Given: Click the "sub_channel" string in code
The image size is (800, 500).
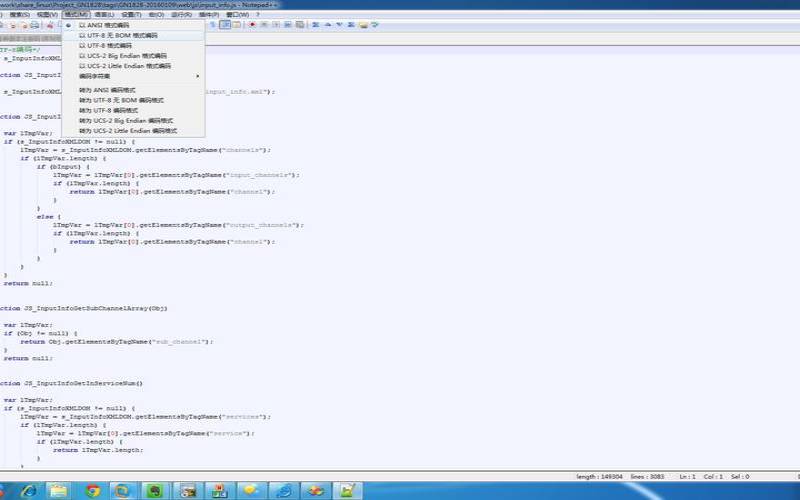Looking at the screenshot, I should point(181,341).
